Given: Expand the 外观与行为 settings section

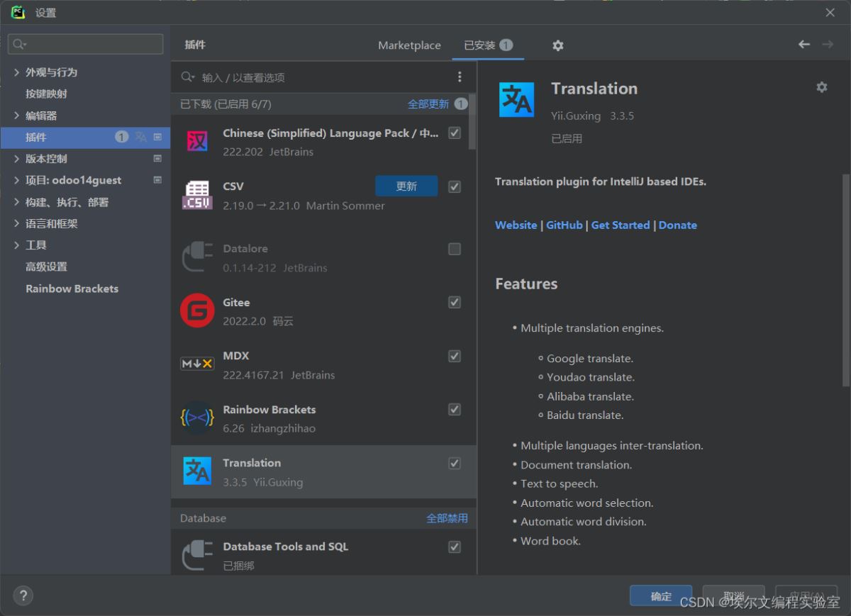Looking at the screenshot, I should click(17, 72).
